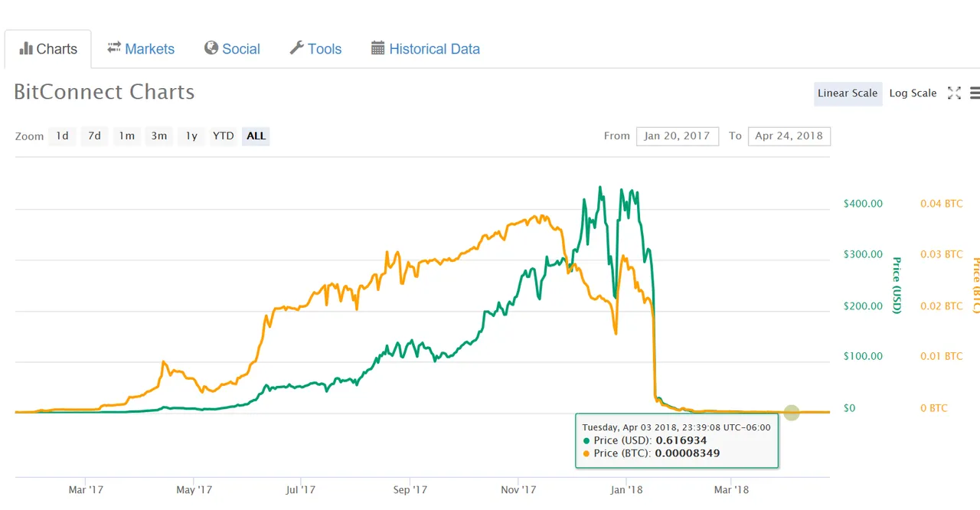Open the chart hamburger menu
The image size is (980, 510).
tap(975, 93)
